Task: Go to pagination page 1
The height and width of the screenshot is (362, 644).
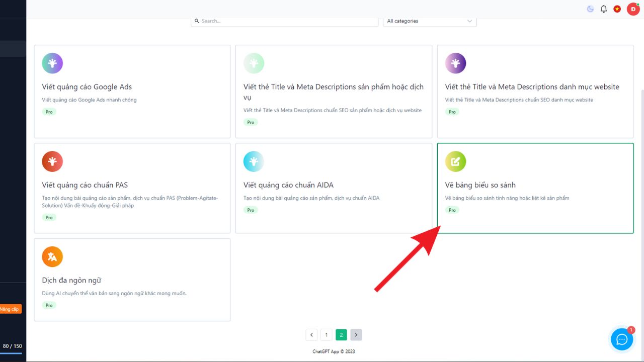Action: click(327, 335)
